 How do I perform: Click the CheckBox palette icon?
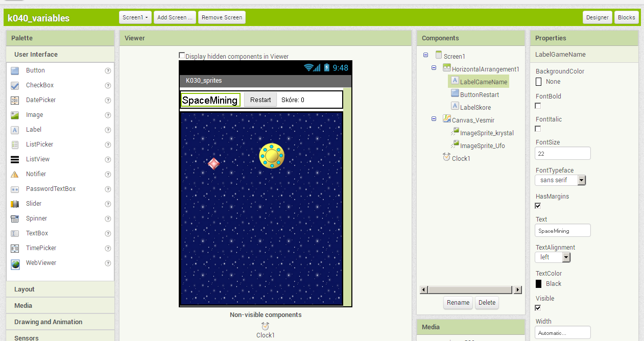click(x=15, y=85)
